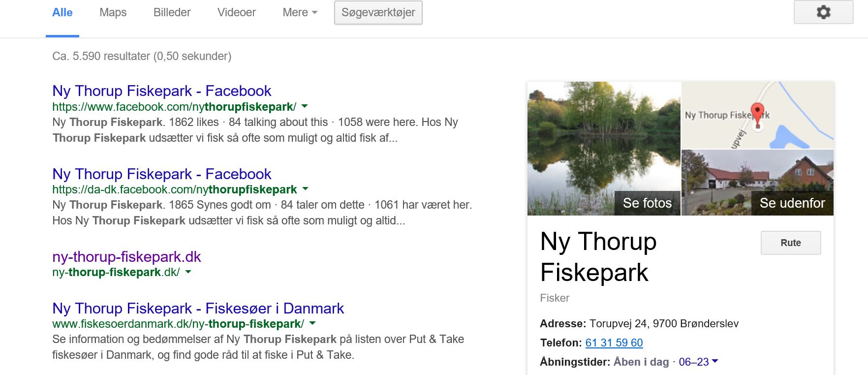The image size is (868, 375).
Task: Call phone number 61 31 59 60
Action: pyautogui.click(x=614, y=343)
